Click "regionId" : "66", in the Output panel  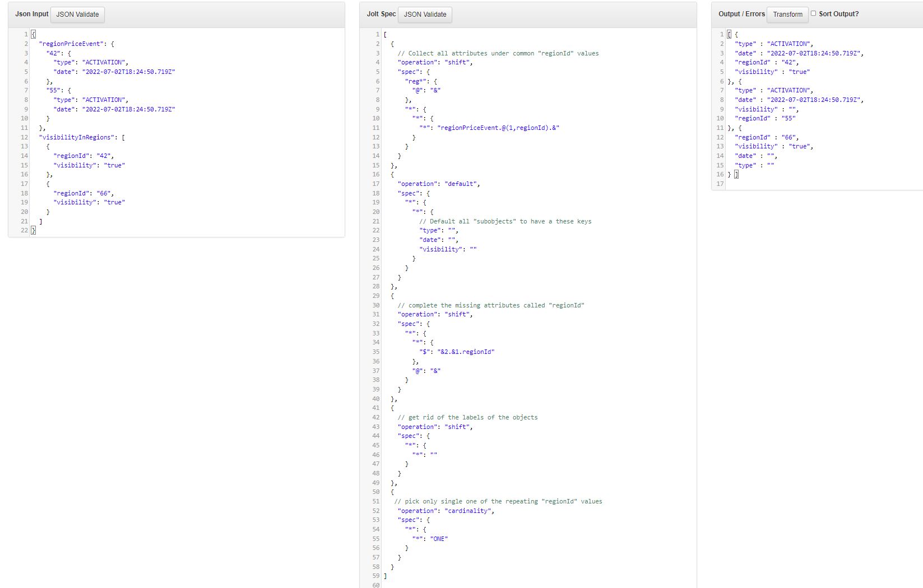767,137
